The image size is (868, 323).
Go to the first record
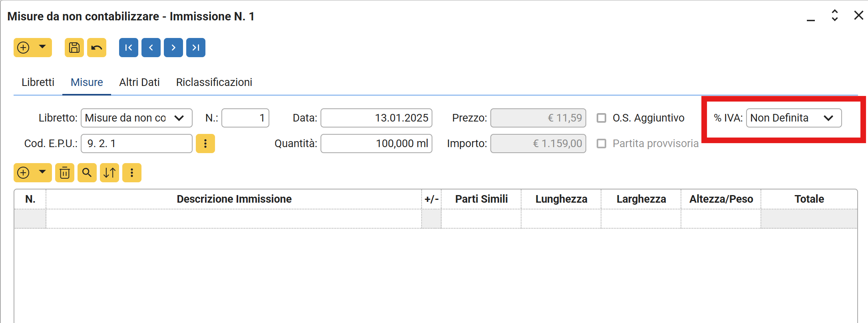tap(128, 48)
